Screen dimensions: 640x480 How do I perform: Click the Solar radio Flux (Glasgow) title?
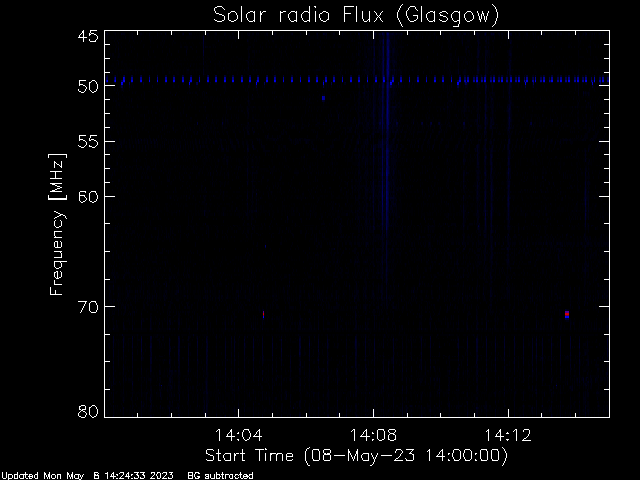pos(356,16)
